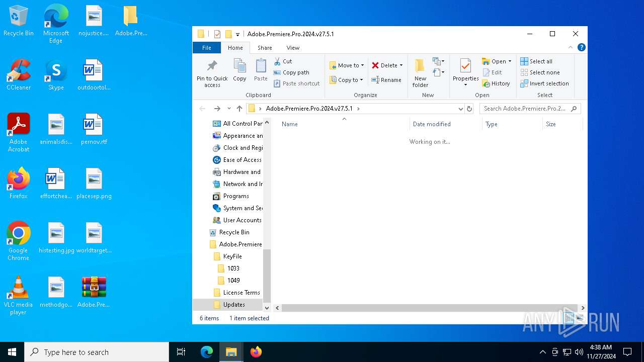The image size is (644, 362).
Task: Collapse the ribbon with the chevron
Action: [x=571, y=47]
